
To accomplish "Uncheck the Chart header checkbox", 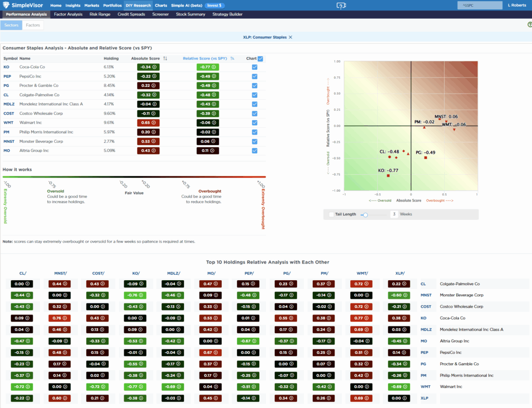I will (260, 58).
